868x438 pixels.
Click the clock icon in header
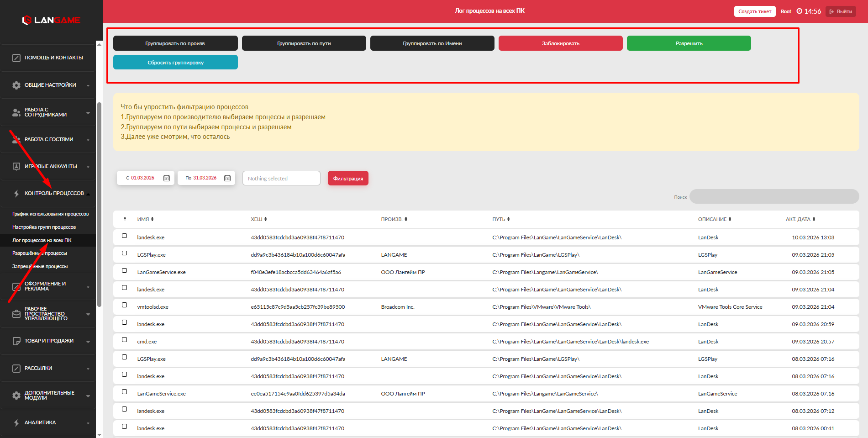pyautogui.click(x=800, y=11)
